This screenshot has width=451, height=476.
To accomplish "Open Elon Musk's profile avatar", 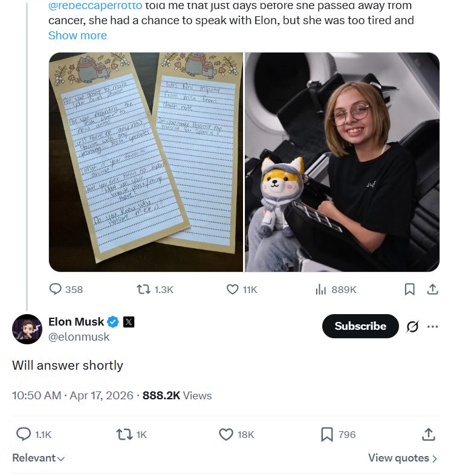I will coord(27,329).
